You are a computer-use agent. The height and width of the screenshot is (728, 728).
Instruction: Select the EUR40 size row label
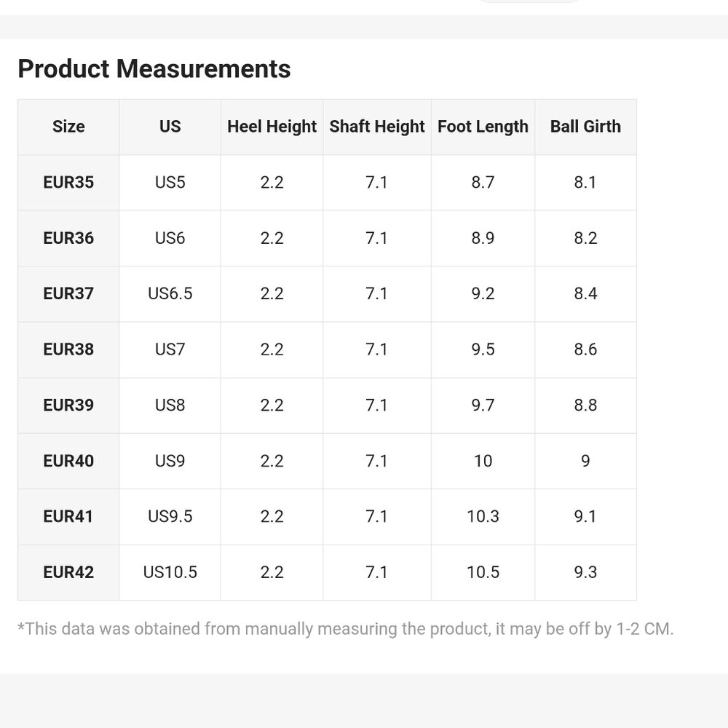click(68, 461)
